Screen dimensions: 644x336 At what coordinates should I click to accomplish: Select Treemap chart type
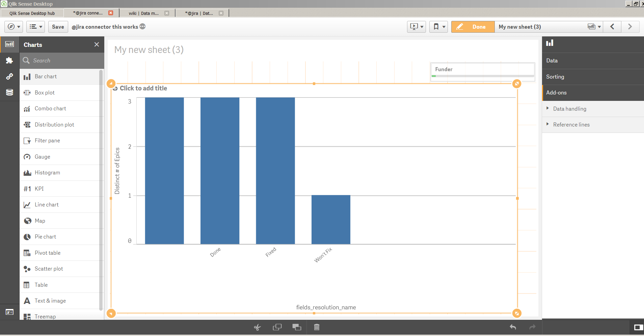(59, 316)
